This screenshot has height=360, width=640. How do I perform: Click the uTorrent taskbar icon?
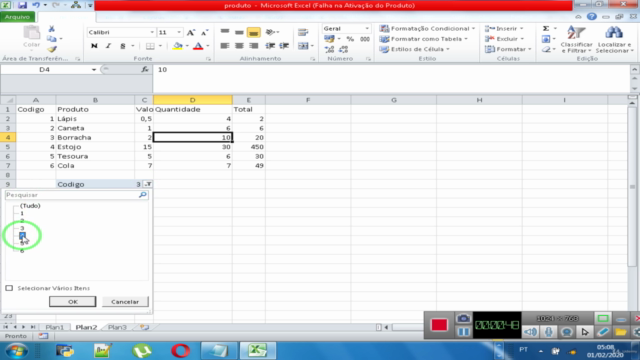pyautogui.click(x=142, y=351)
